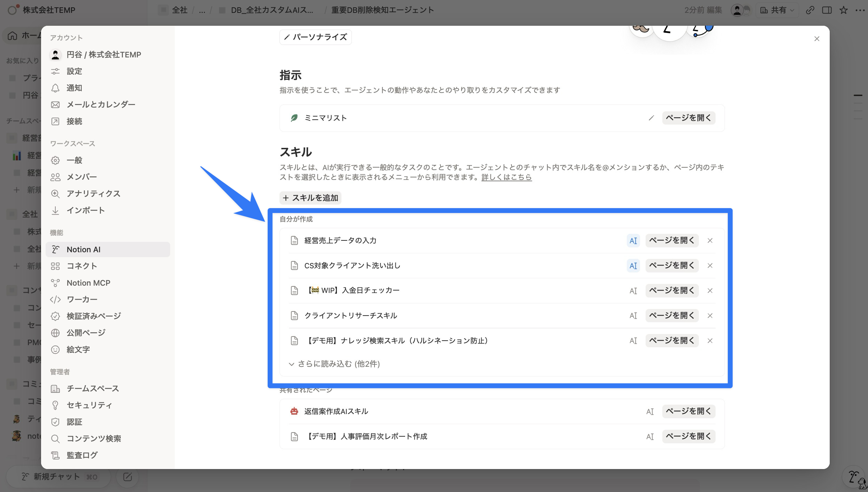Click the コンテンツ検索 search icon

55,439
